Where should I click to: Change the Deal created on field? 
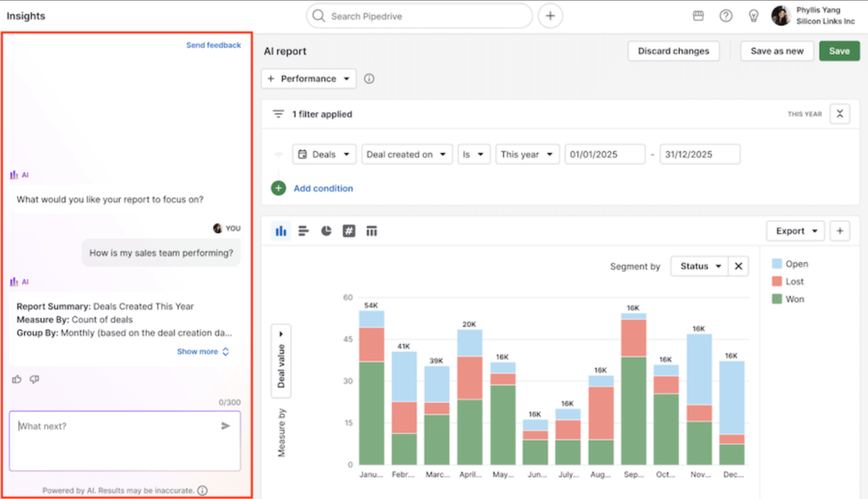407,154
